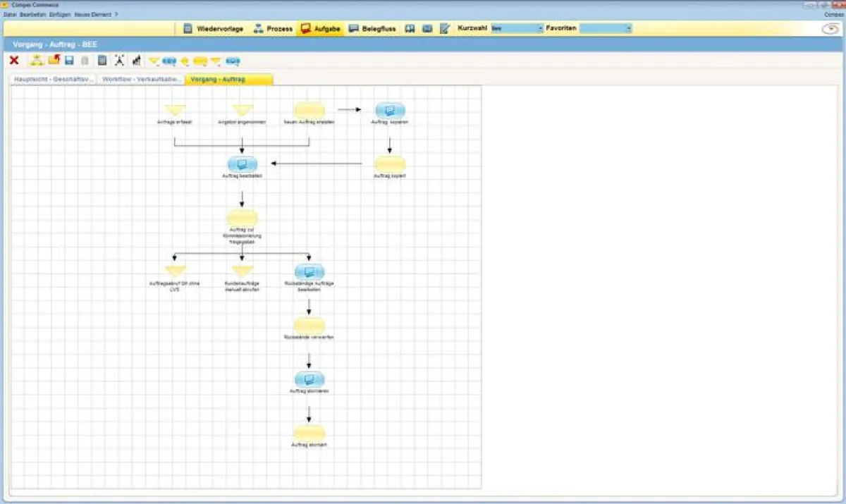The width and height of the screenshot is (846, 504).
Task: Click the Auftrag bearbeiten node in the diagram
Action: point(243,164)
